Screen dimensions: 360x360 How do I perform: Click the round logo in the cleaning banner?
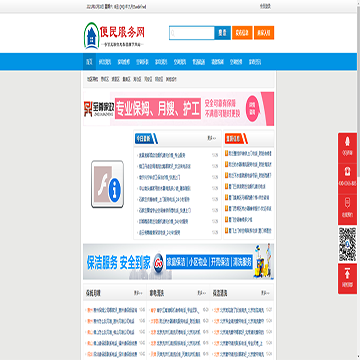(x=159, y=262)
